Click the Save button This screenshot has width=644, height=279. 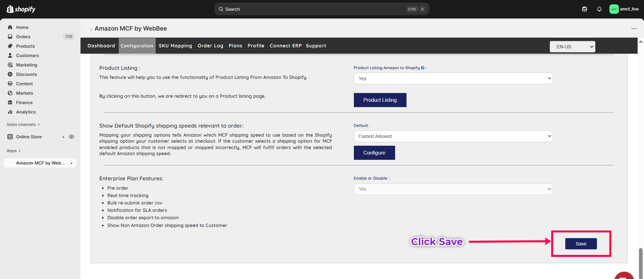point(581,244)
